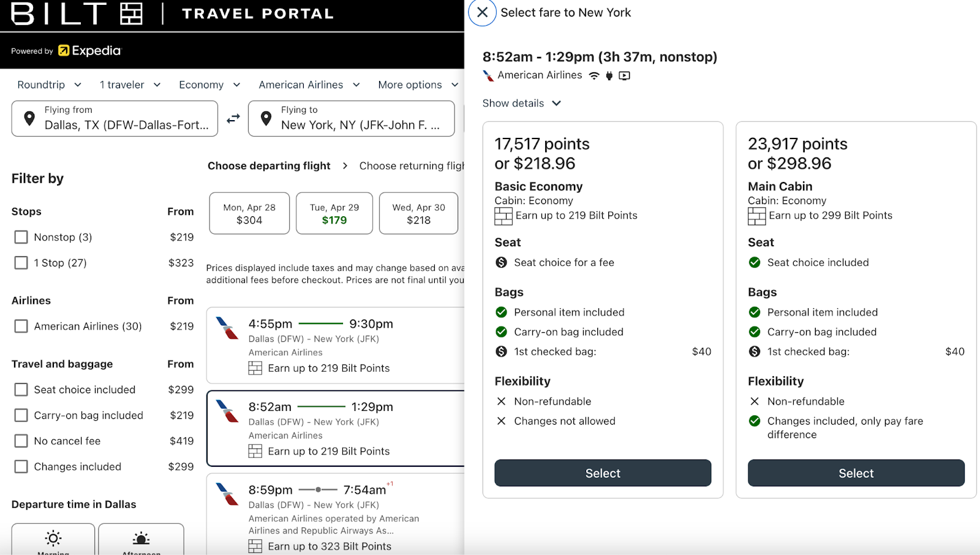Tick the Seat choice included checkbox
Viewport: 980px width, 555px height.
[x=21, y=390]
